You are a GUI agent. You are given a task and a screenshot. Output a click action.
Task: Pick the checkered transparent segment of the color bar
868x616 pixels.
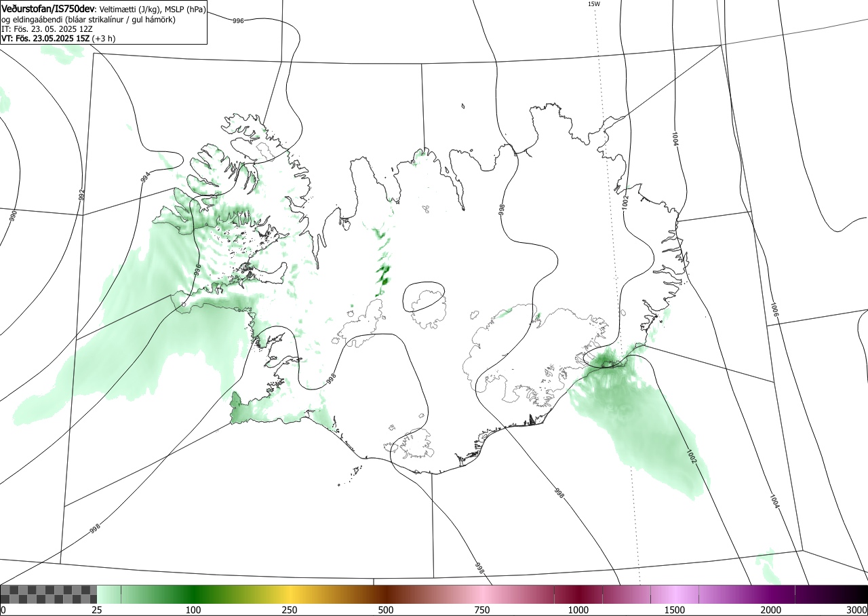[49, 594]
